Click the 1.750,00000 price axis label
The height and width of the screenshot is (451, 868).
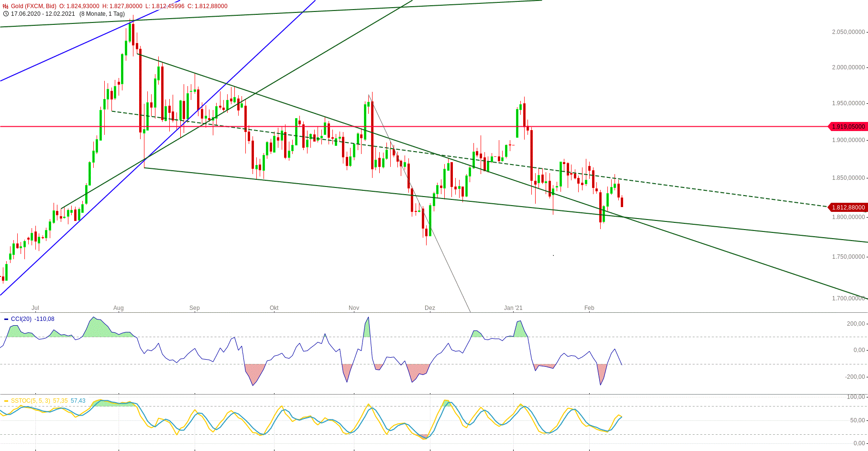848,257
